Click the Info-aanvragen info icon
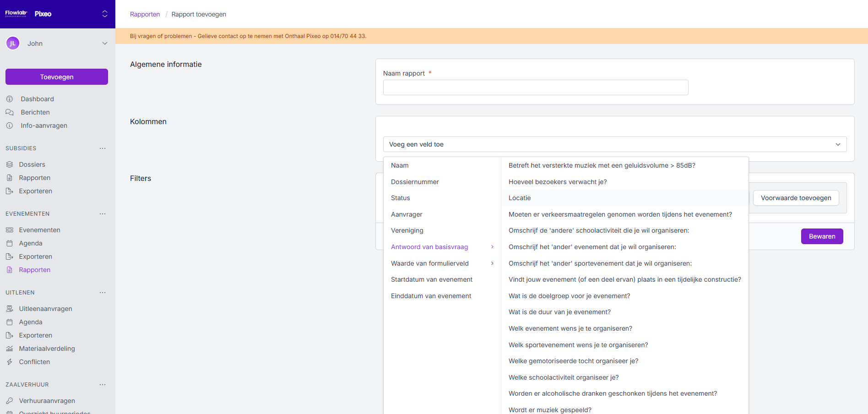 click(x=10, y=125)
